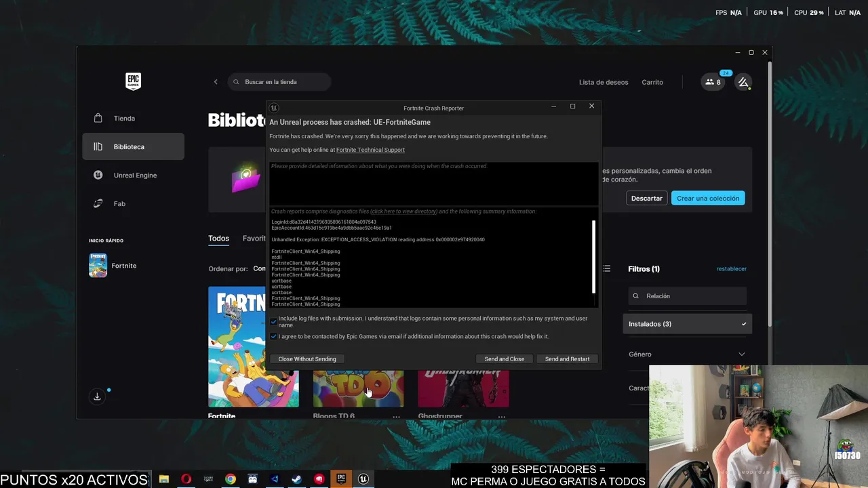Minimize the Fortnite Crash Reporter window
The width and height of the screenshot is (868, 488).
tap(553, 106)
